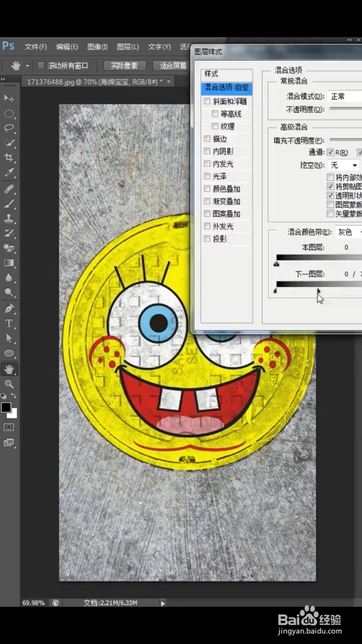Enable the 图案叠加 style checkbox
Image resolution: width=362 pixels, height=644 pixels.
pos(207,214)
